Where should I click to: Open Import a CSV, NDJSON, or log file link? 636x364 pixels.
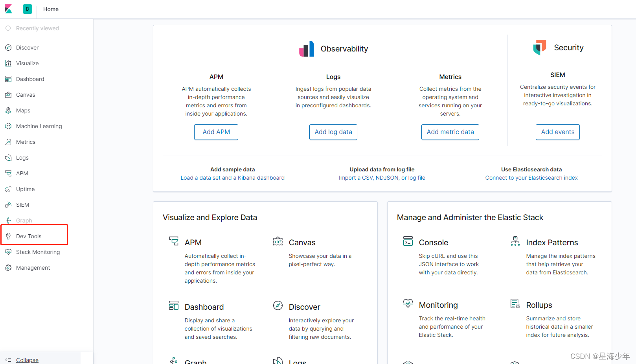tap(382, 178)
